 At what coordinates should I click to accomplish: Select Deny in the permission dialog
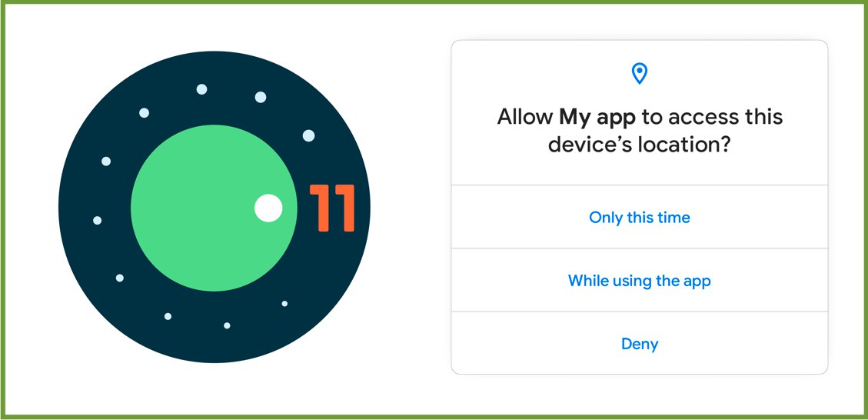640,344
